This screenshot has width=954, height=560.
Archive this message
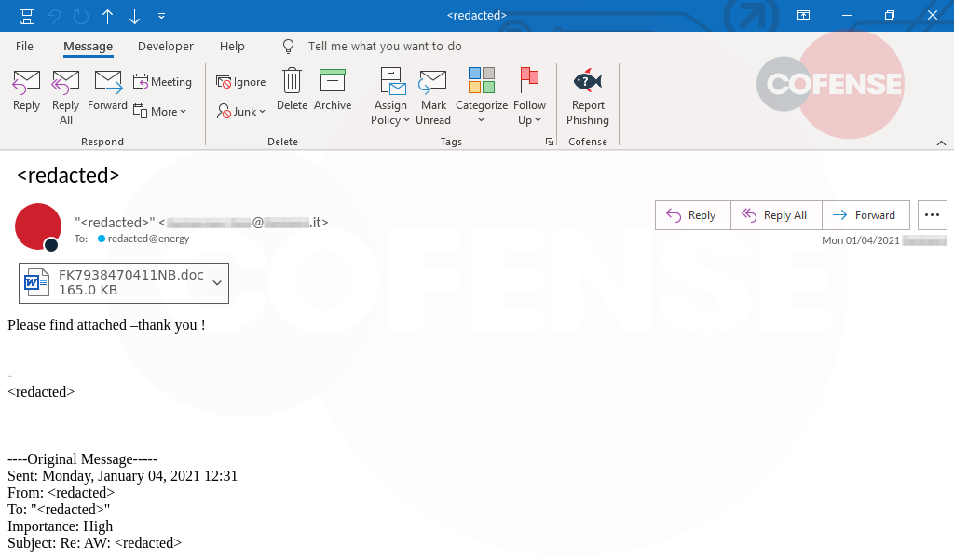[x=333, y=89]
